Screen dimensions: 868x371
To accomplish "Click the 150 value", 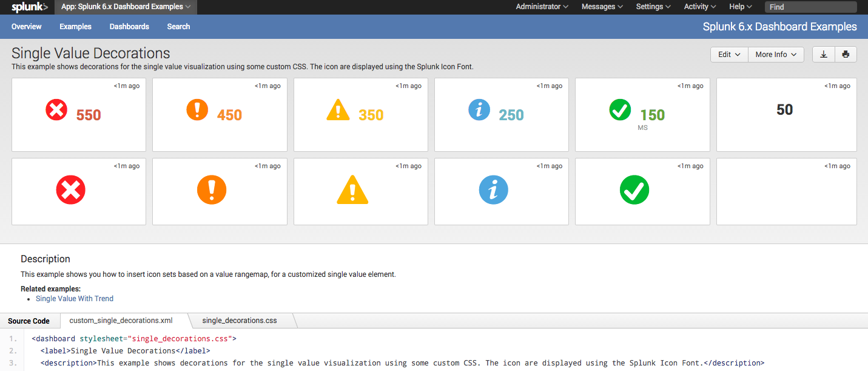I will click(x=653, y=115).
